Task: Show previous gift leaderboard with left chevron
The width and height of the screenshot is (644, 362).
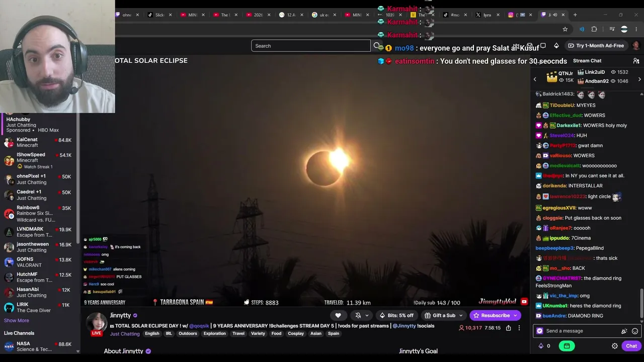Action: (x=535, y=79)
